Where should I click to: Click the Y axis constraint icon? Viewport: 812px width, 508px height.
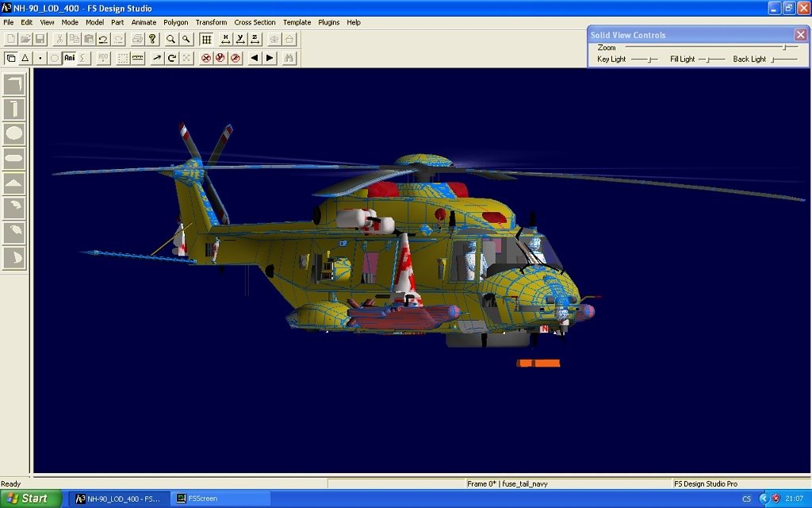pos(240,39)
